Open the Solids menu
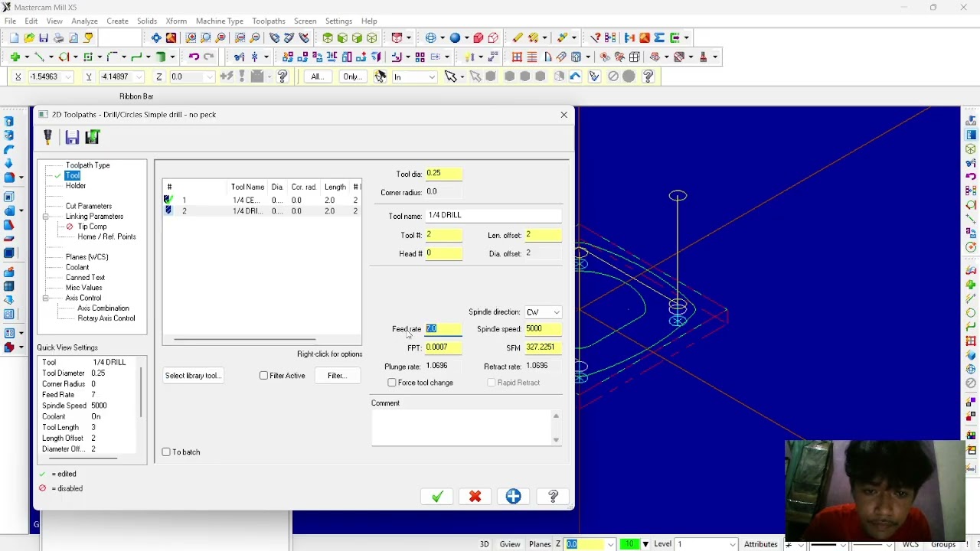This screenshot has height=551, width=980. point(147,21)
